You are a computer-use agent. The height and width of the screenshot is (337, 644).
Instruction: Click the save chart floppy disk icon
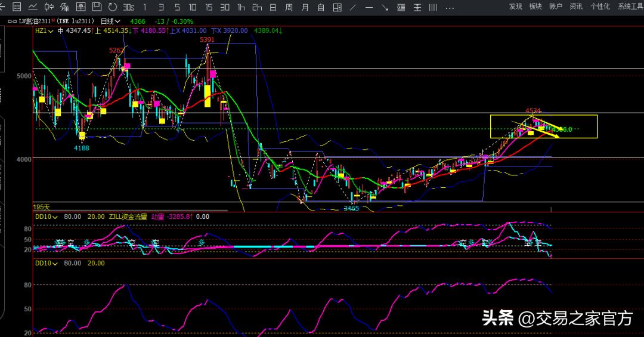[x=97, y=7]
